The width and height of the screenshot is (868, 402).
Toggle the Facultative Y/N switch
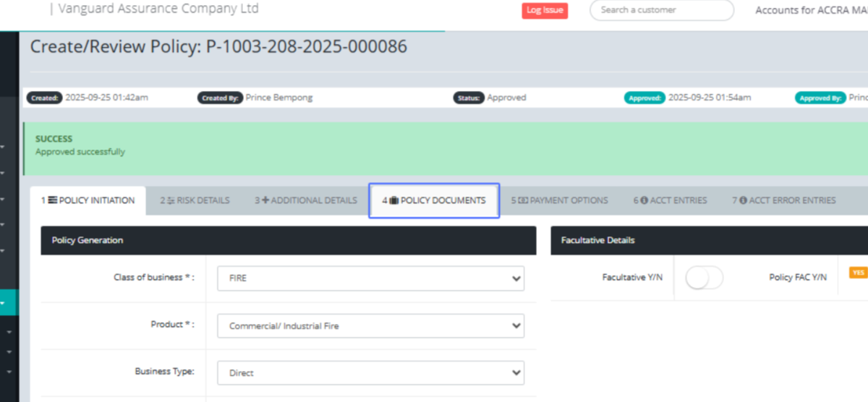[x=704, y=278]
